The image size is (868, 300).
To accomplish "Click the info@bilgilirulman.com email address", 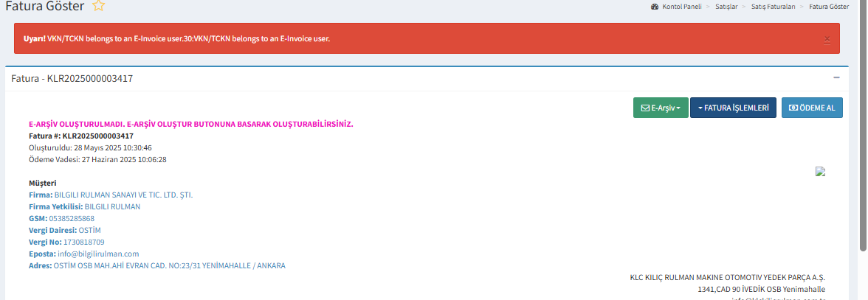I will point(98,254).
